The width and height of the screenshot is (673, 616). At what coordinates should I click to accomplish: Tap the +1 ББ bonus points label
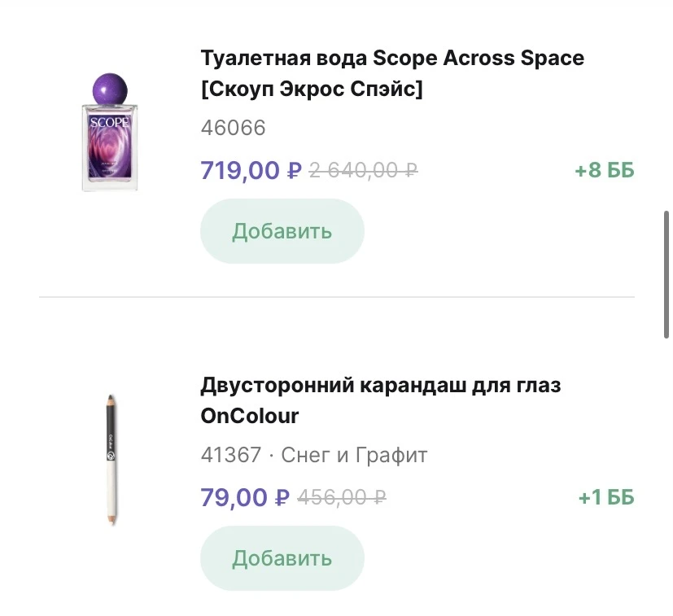coord(605,497)
